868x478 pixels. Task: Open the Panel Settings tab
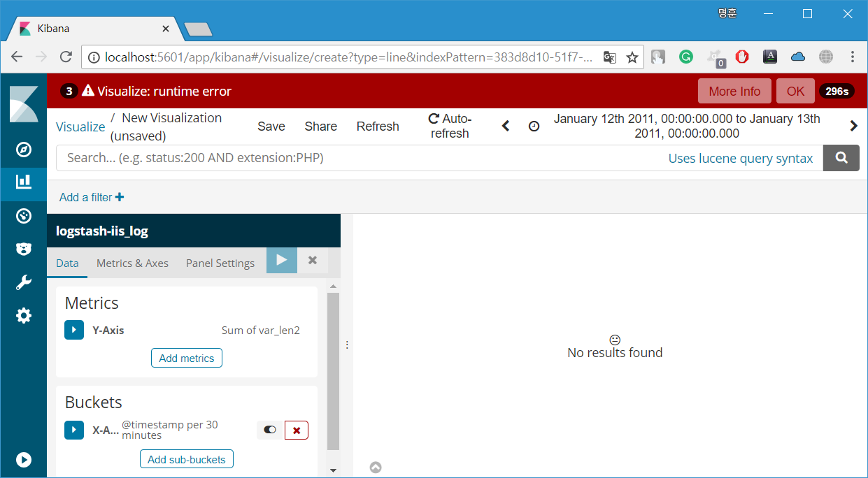tap(220, 263)
